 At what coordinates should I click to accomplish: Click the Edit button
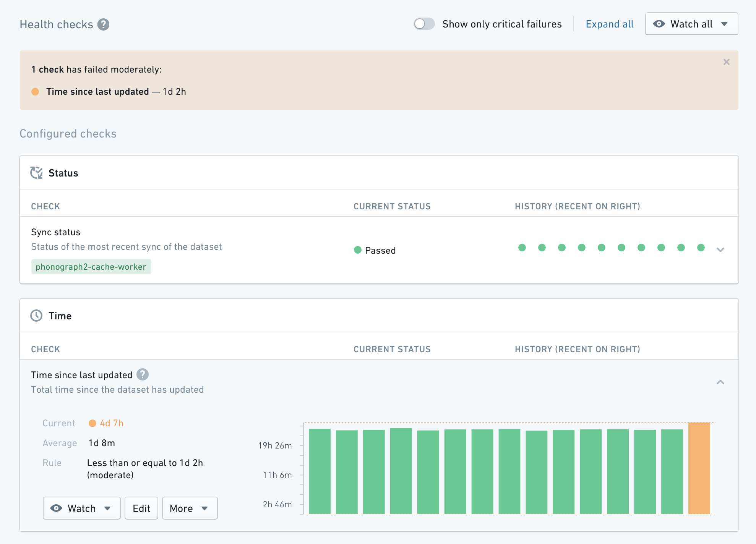[141, 508]
